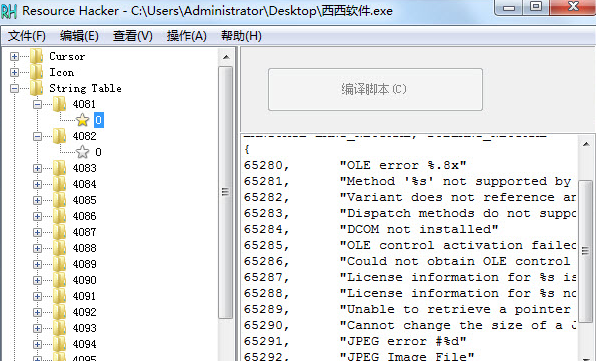Expand the 4091 folder node

pyautogui.click(x=37, y=296)
